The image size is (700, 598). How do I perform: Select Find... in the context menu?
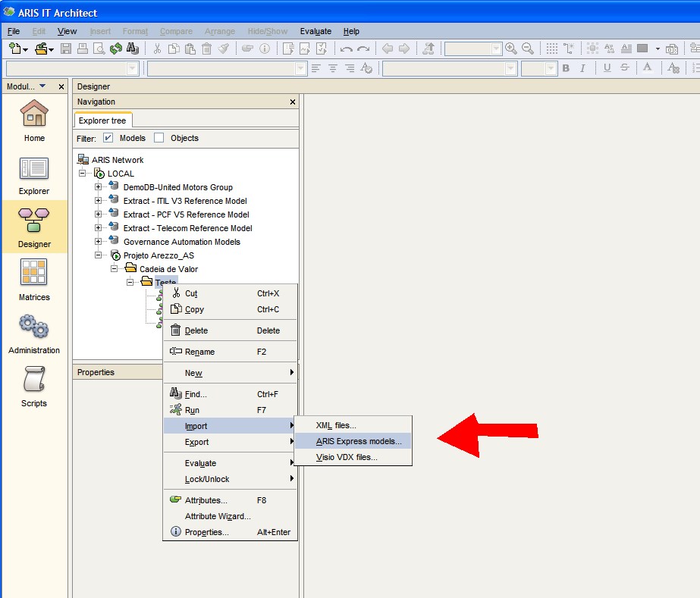coord(230,394)
